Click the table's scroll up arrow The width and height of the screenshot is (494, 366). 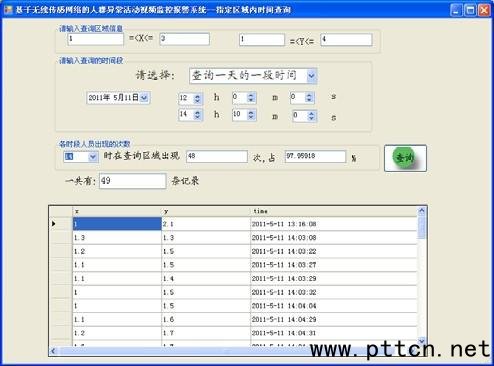pos(422,211)
